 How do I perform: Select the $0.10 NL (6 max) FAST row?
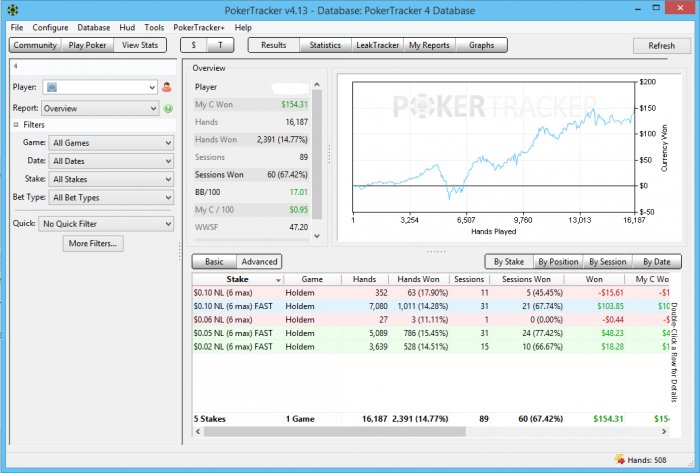click(431, 306)
